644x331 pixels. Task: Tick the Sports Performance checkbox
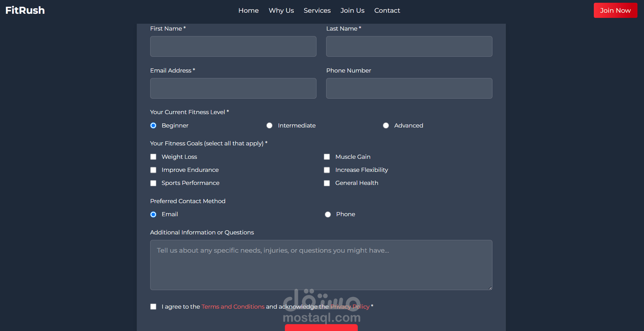click(153, 183)
